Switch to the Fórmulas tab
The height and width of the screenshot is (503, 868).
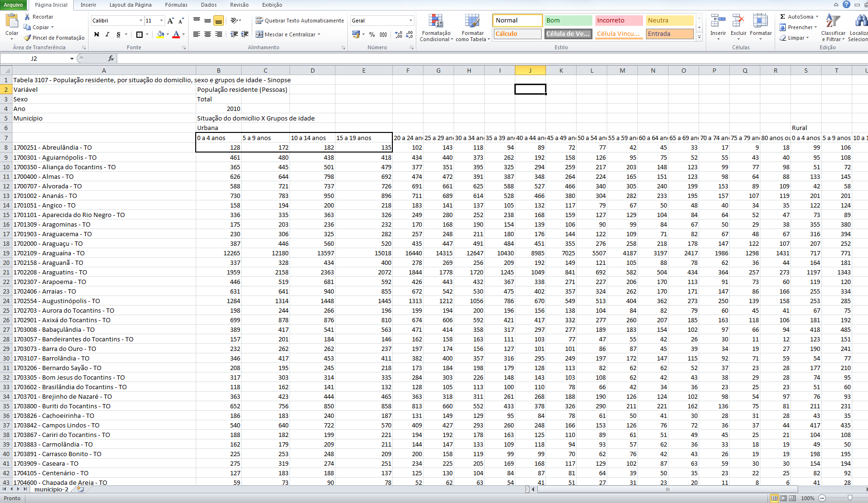(x=176, y=5)
